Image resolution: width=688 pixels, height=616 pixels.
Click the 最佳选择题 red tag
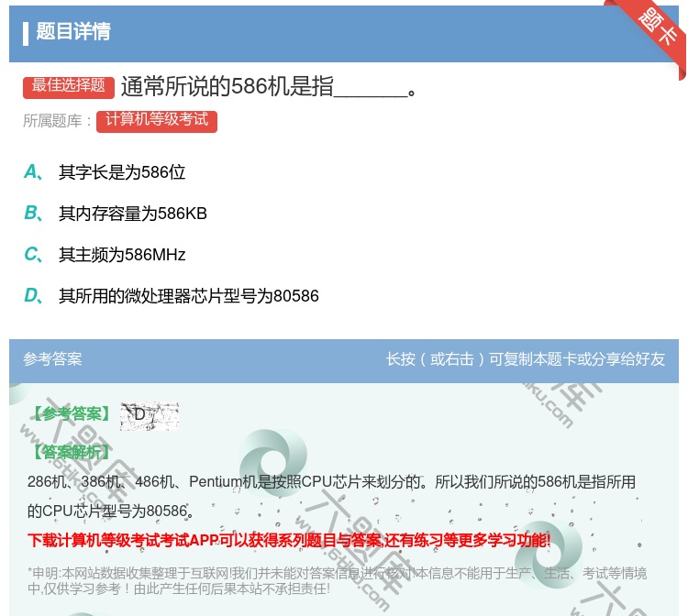(69, 87)
